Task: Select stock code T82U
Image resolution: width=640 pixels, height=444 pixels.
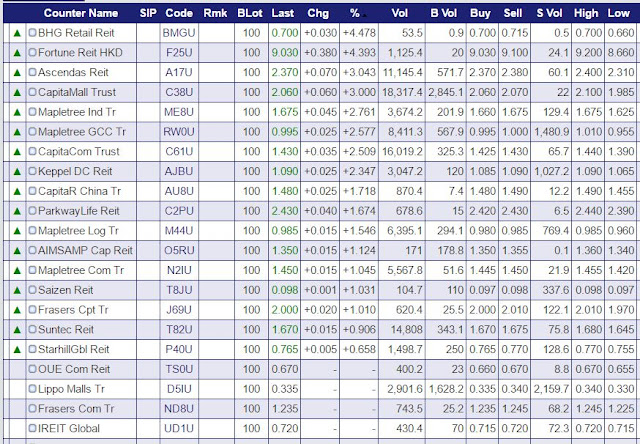Action: point(179,330)
